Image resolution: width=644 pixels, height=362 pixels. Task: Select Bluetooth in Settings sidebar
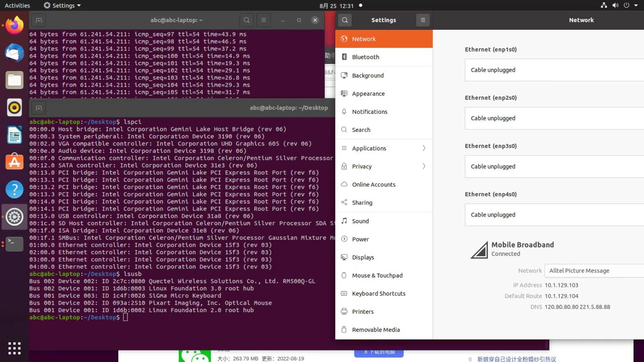pyautogui.click(x=384, y=57)
